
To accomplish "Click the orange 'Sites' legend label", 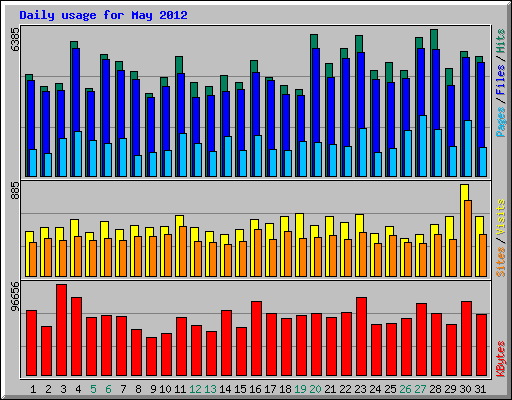I will coord(501,262).
